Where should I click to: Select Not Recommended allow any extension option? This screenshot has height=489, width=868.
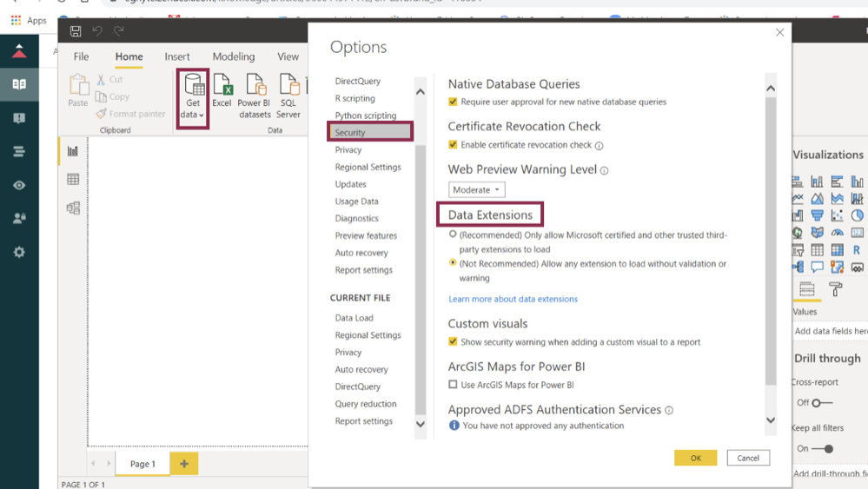(453, 263)
